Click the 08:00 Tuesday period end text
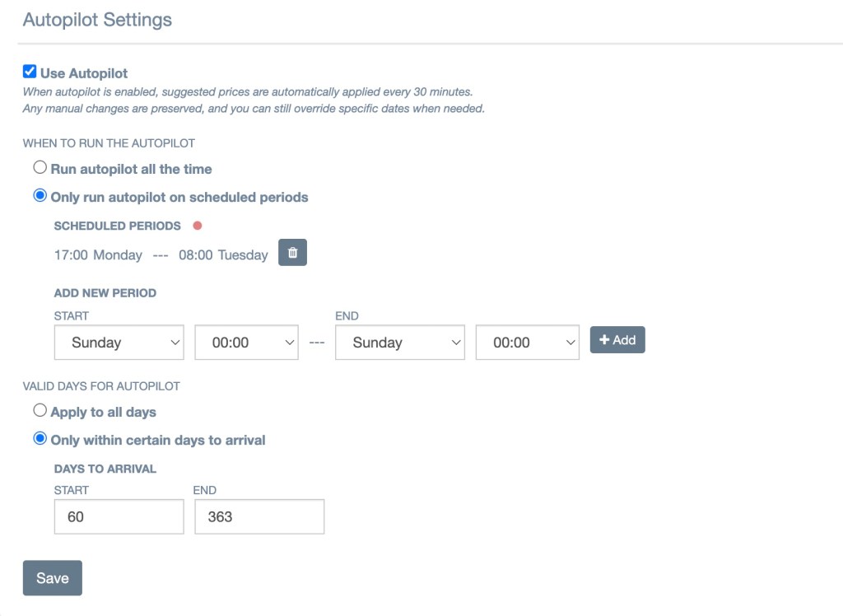Viewport: 843px width, 616px height. coord(223,255)
